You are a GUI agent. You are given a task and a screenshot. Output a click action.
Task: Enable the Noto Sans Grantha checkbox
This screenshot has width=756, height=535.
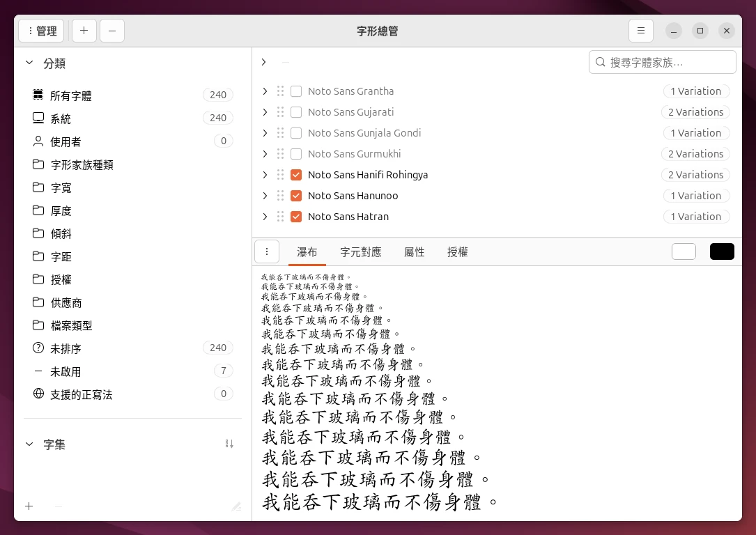pos(296,91)
